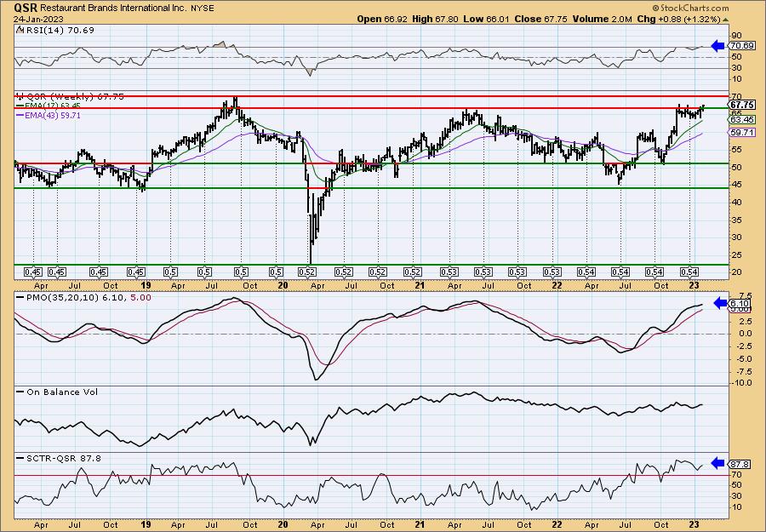This screenshot has width=766, height=532.
Task: Click the EMA(43) 59.71 legend text
Action: coord(52,116)
